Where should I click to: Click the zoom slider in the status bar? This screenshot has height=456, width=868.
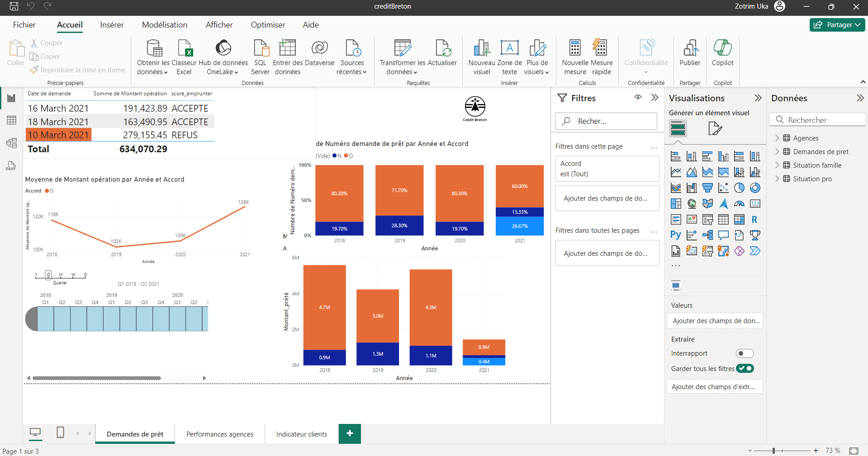(x=774, y=451)
